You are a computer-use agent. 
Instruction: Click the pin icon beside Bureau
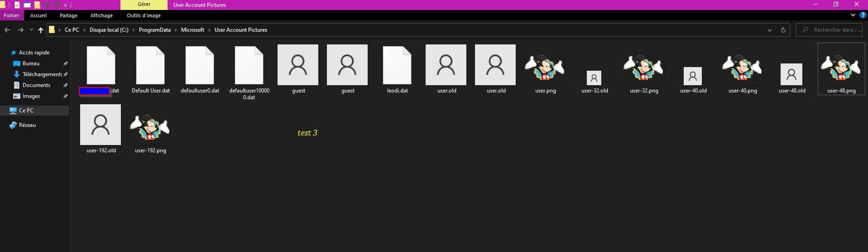pyautogui.click(x=65, y=63)
